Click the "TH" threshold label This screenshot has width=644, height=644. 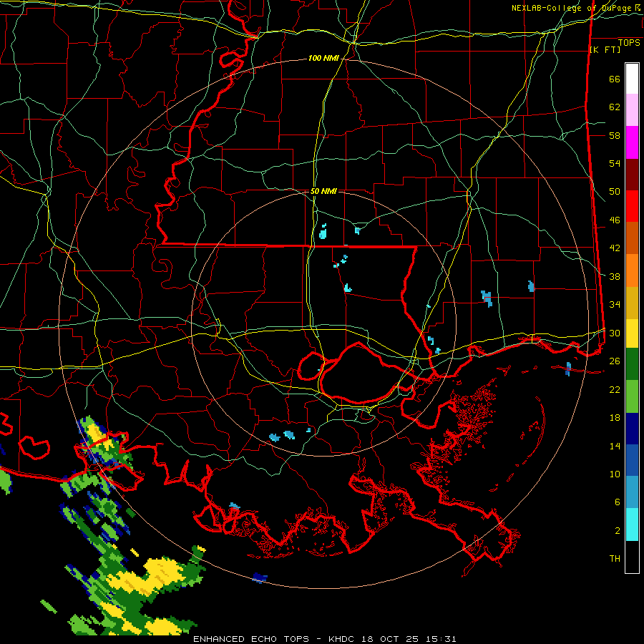(615, 559)
